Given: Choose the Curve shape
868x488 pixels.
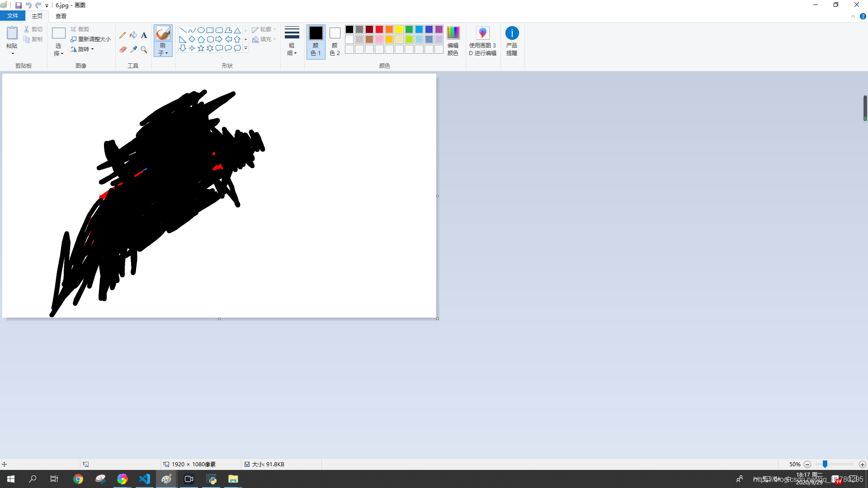Looking at the screenshot, I should point(192,30).
